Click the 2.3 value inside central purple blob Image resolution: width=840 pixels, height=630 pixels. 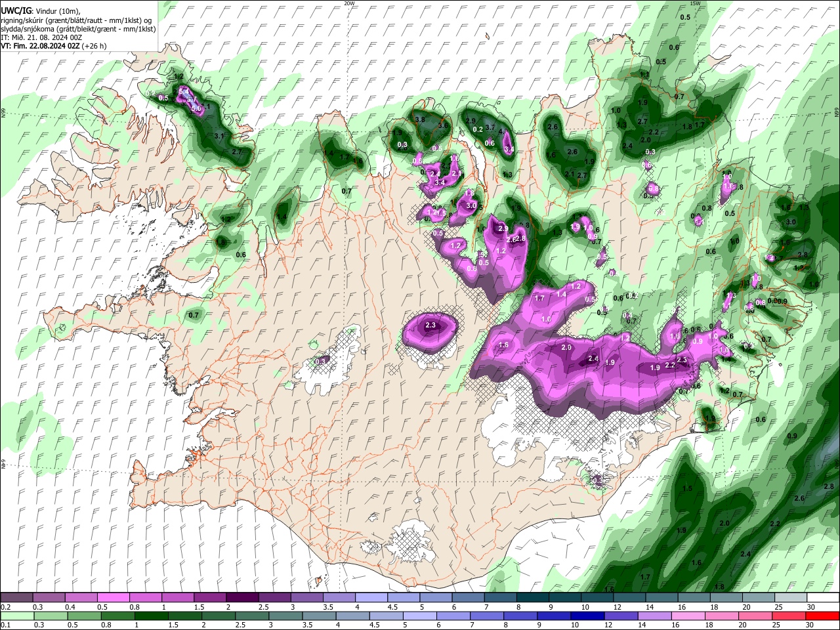point(430,325)
